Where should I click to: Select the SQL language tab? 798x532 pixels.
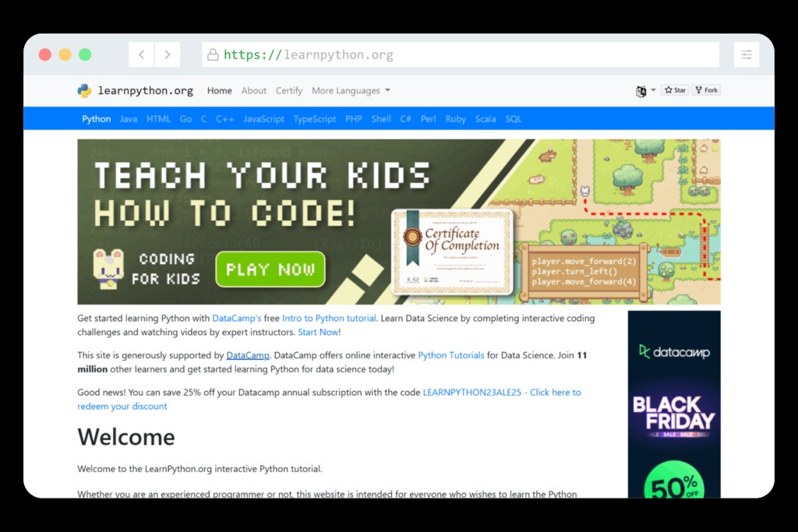[513, 119]
